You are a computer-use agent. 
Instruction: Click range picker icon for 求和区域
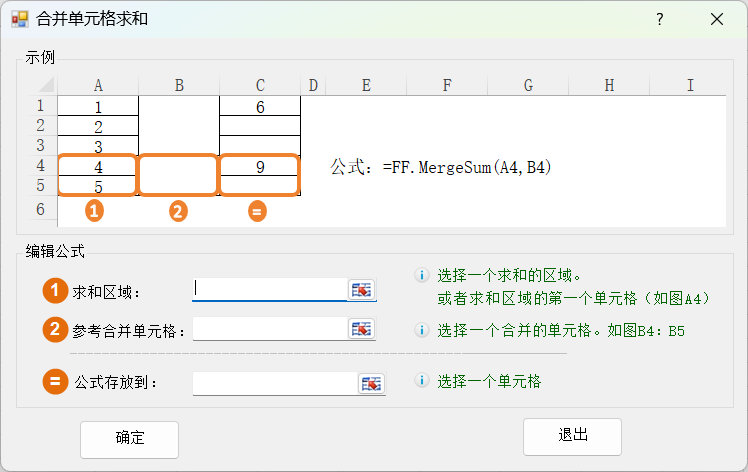pos(361,290)
